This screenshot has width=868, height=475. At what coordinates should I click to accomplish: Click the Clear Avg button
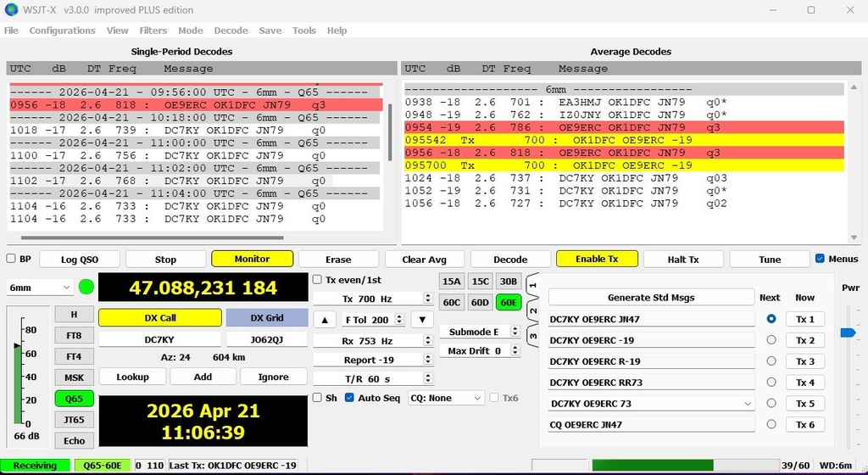(x=424, y=259)
